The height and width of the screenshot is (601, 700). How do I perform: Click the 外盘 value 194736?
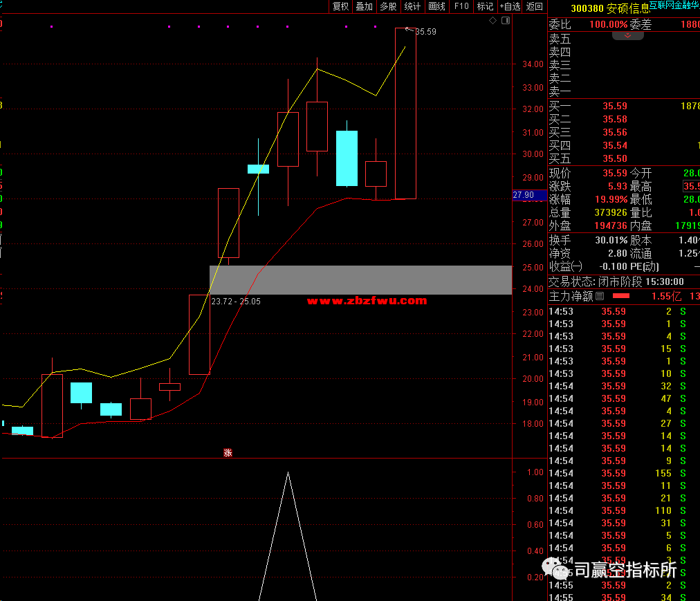point(611,226)
